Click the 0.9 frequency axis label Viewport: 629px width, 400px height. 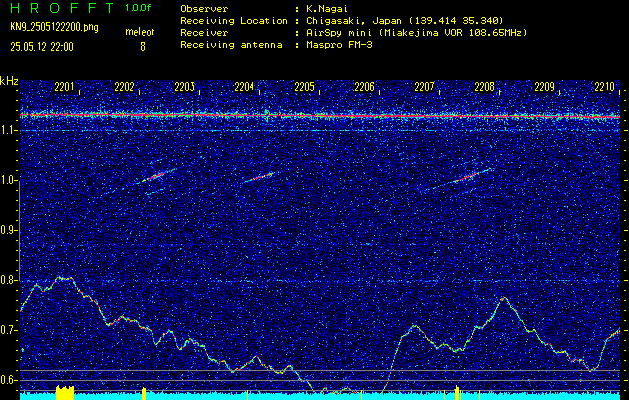7,231
